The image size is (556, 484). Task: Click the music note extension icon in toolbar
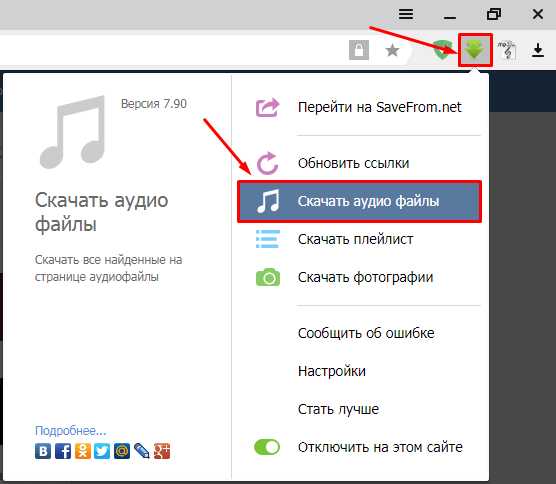tap(507, 50)
